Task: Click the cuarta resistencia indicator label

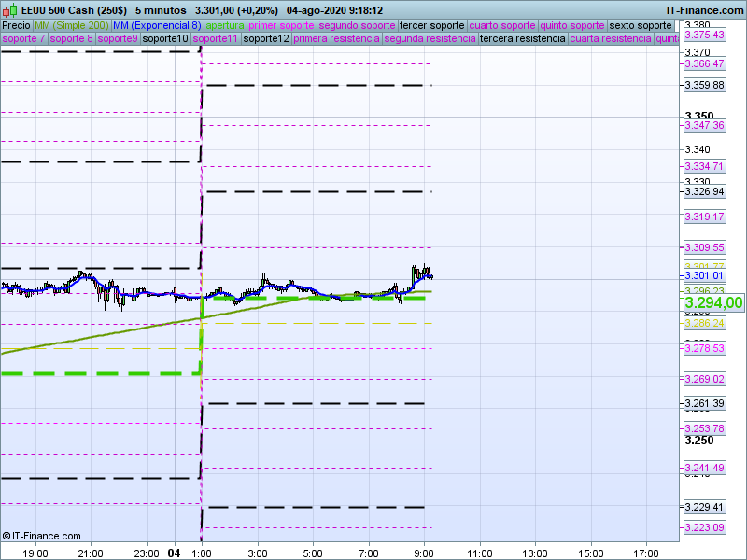Action: pyautogui.click(x=611, y=39)
